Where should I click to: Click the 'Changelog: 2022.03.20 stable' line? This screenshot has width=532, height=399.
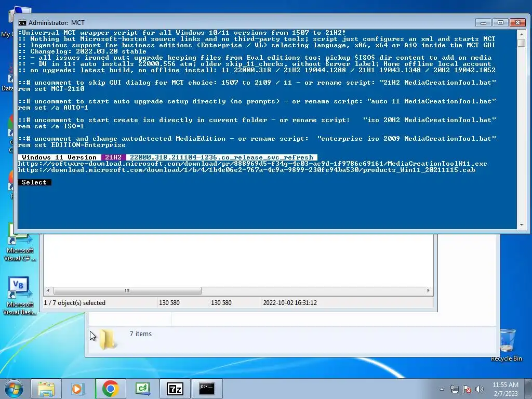82,51
